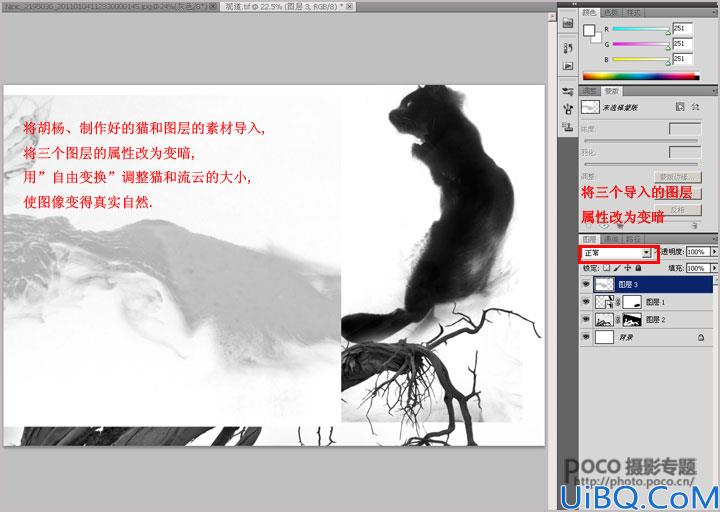720x512 pixels.
Task: Click the canvas vertical scrollbar up arrow
Action: tap(552, 17)
